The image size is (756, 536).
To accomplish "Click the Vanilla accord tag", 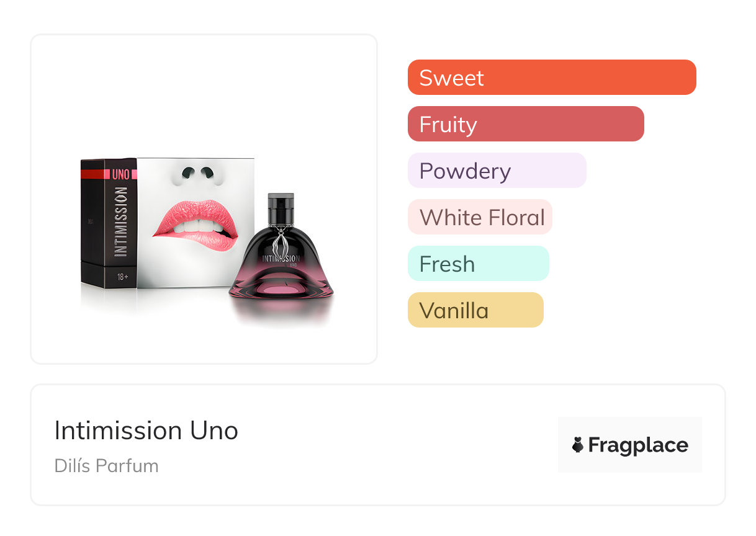I will [475, 310].
